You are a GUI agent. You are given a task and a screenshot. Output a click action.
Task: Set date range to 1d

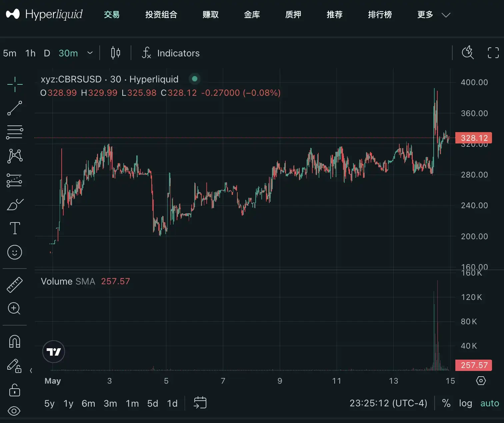click(172, 403)
